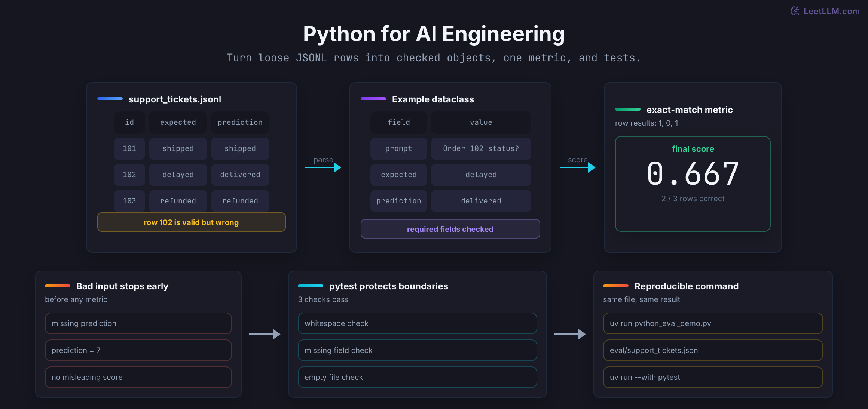Select the 101 id cell

point(129,149)
